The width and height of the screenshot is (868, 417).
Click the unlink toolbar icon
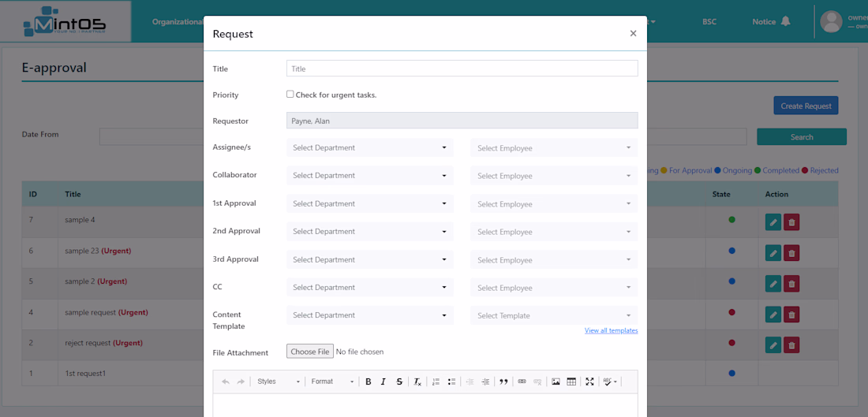click(x=537, y=382)
